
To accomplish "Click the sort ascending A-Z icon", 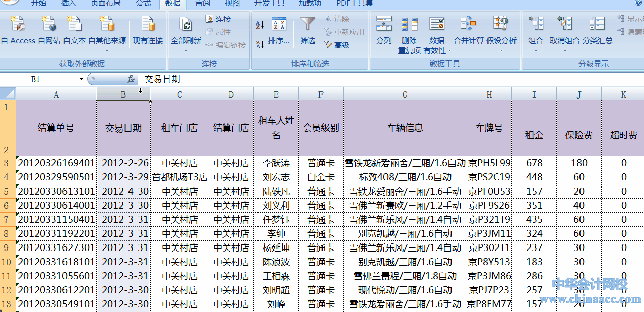I will pos(260,25).
